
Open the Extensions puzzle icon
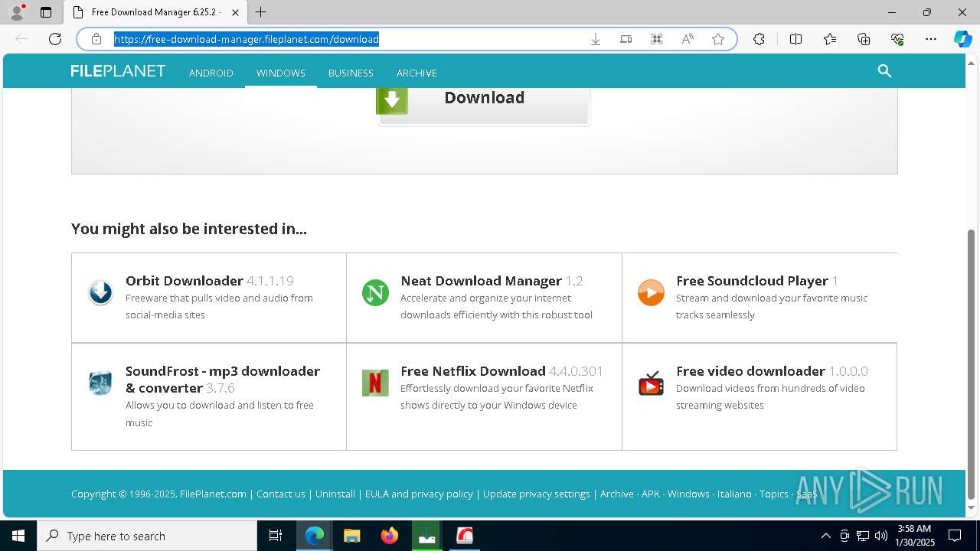point(759,39)
